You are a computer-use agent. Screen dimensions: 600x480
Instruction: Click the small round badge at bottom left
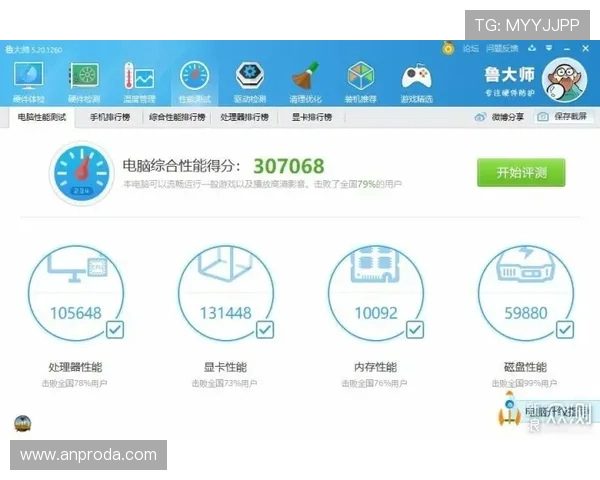tap(23, 423)
